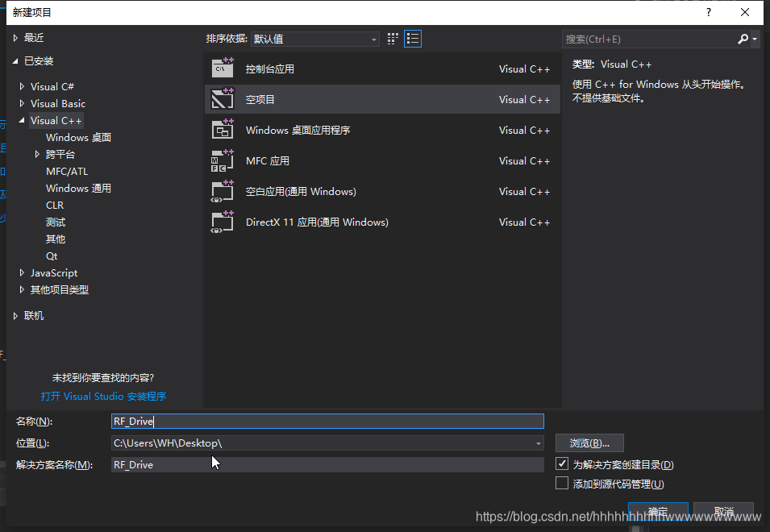Screen dimensions: 770x532
Task: Collapse the Visual C++ node
Action: (22, 120)
